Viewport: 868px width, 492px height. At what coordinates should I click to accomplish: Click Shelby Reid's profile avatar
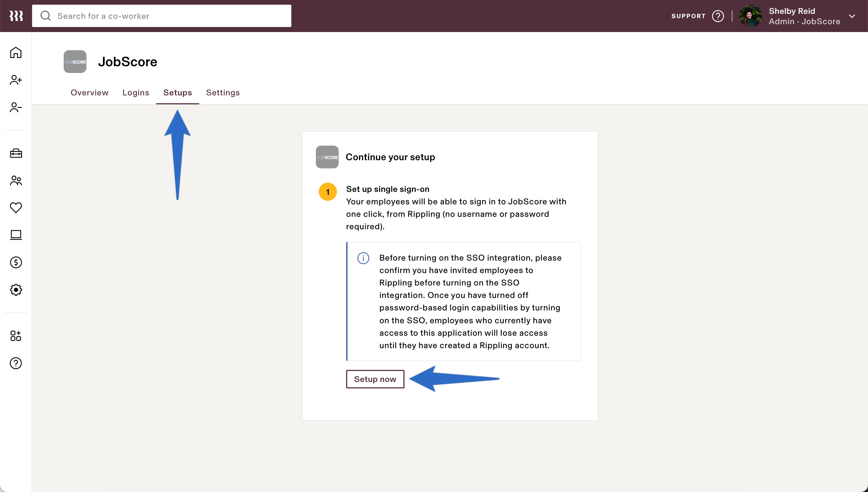click(x=750, y=16)
